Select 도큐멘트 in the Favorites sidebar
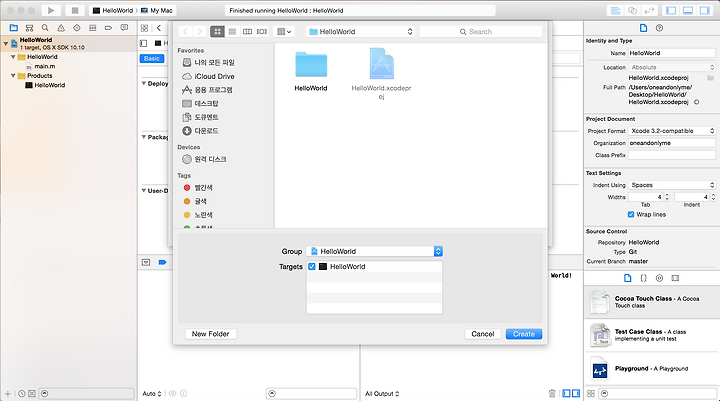The width and height of the screenshot is (720, 401). (x=200, y=117)
